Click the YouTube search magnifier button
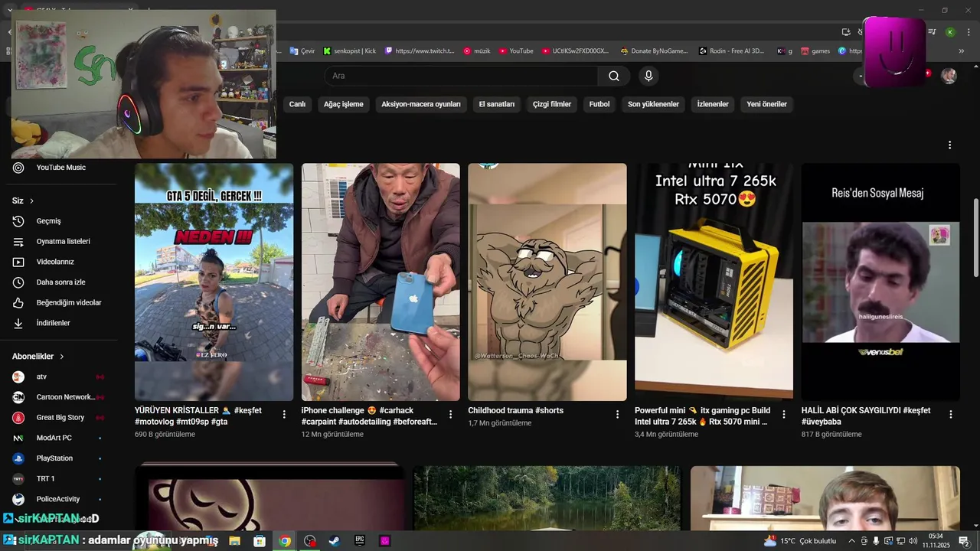 click(x=614, y=76)
